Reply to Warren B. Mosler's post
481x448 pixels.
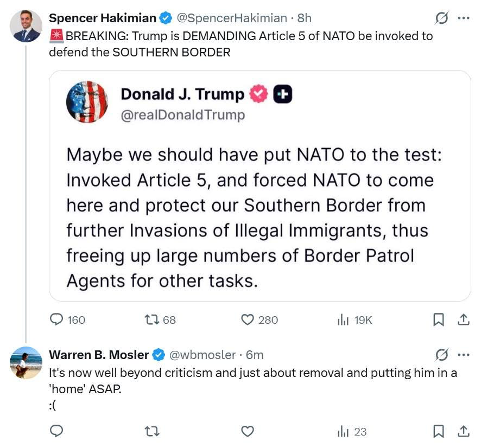(x=57, y=432)
